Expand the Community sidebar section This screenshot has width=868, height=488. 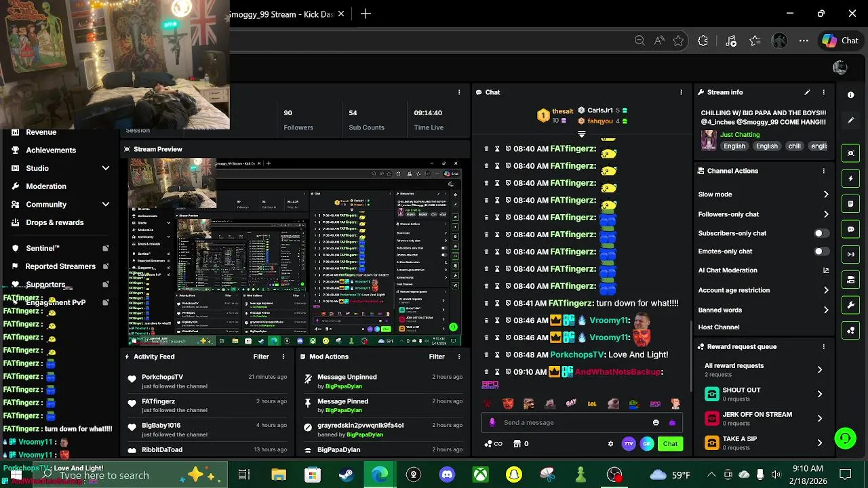click(106, 204)
